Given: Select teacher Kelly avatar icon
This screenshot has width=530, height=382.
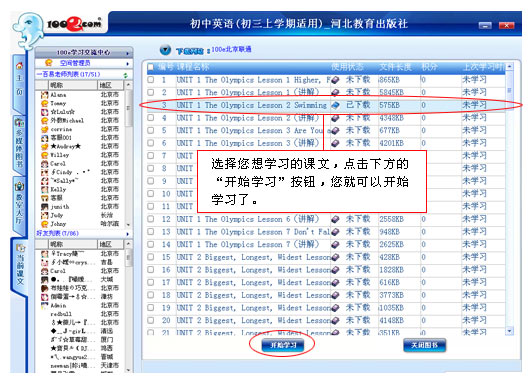Looking at the screenshot, I should pyautogui.click(x=44, y=189).
